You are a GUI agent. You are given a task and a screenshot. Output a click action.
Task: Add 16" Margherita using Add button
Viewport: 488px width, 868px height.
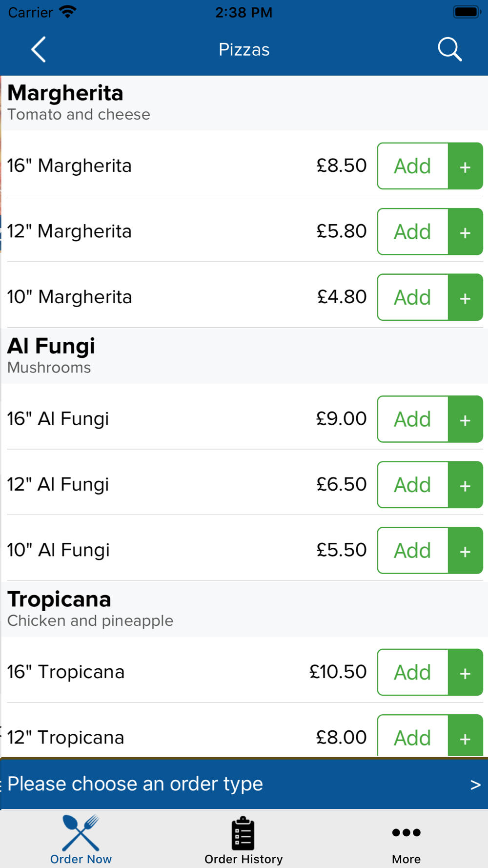[413, 166]
